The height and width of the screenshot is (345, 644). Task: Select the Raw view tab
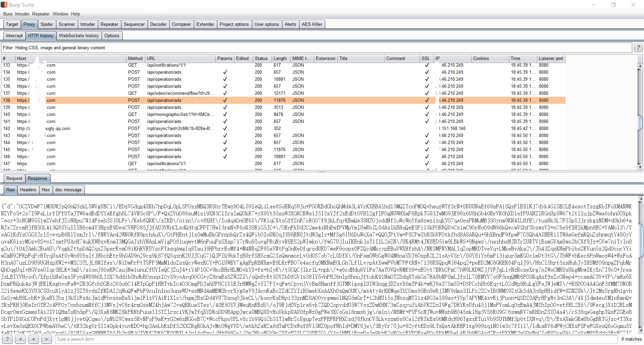pyautogui.click(x=11, y=190)
